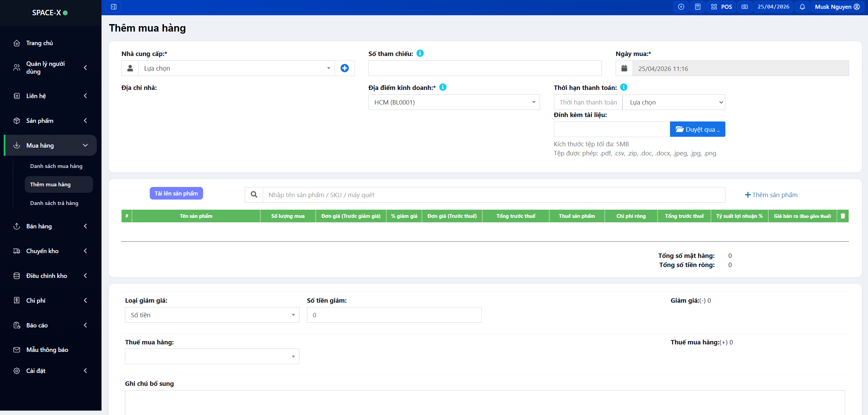The image size is (868, 415).
Task: Click the add new supplier plus icon
Action: pyautogui.click(x=344, y=68)
